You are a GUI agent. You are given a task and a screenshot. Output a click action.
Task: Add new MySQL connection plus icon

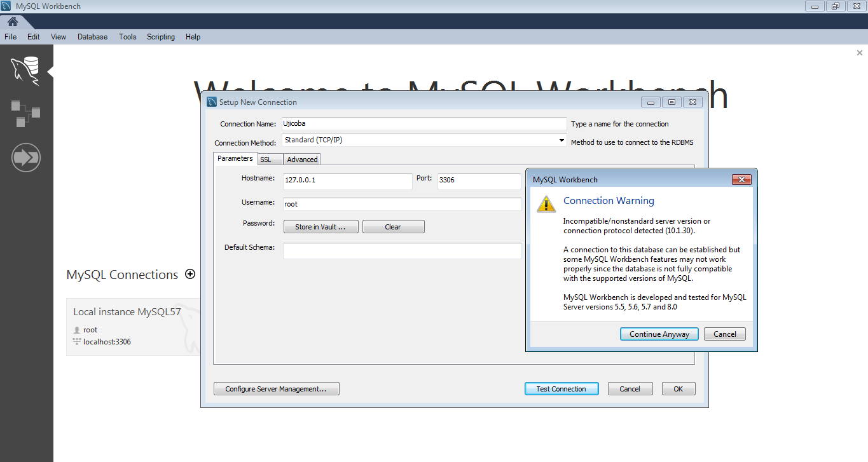click(x=189, y=274)
